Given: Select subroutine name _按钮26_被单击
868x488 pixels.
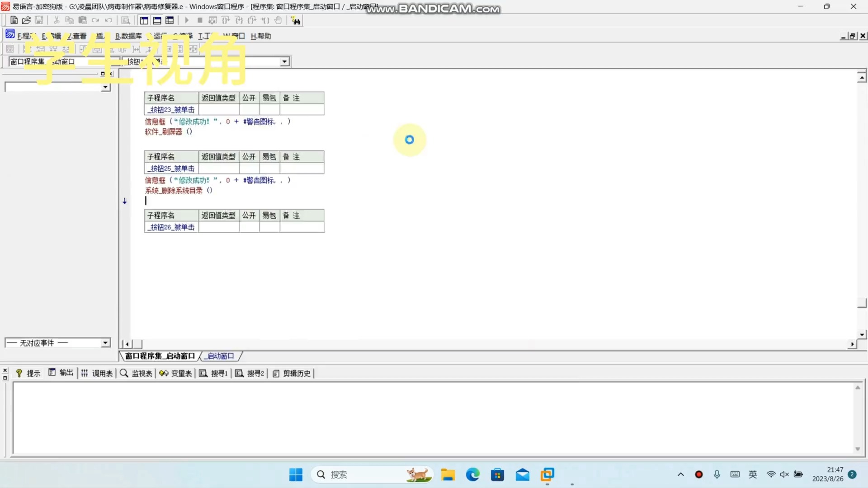Looking at the screenshot, I should tap(171, 227).
